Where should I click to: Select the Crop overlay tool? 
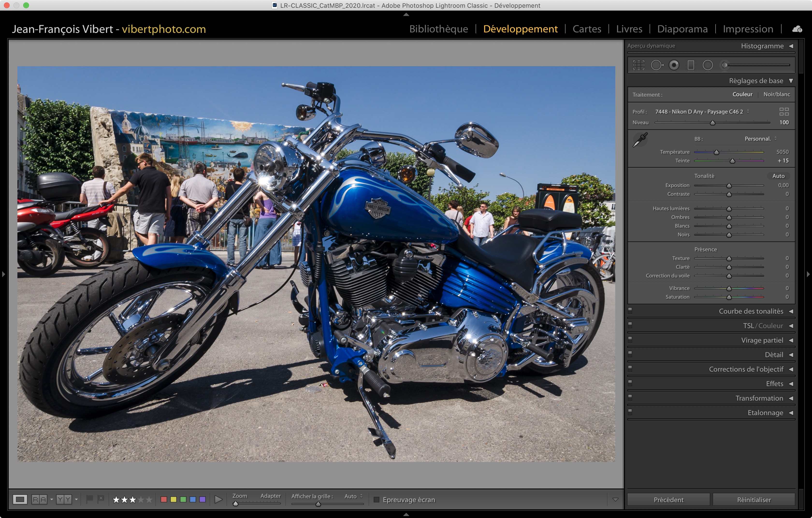coord(638,65)
